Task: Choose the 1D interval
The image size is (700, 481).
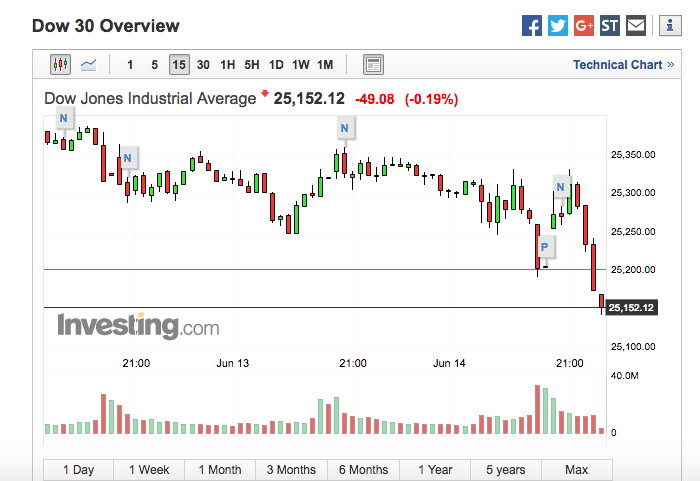Action: tap(276, 65)
